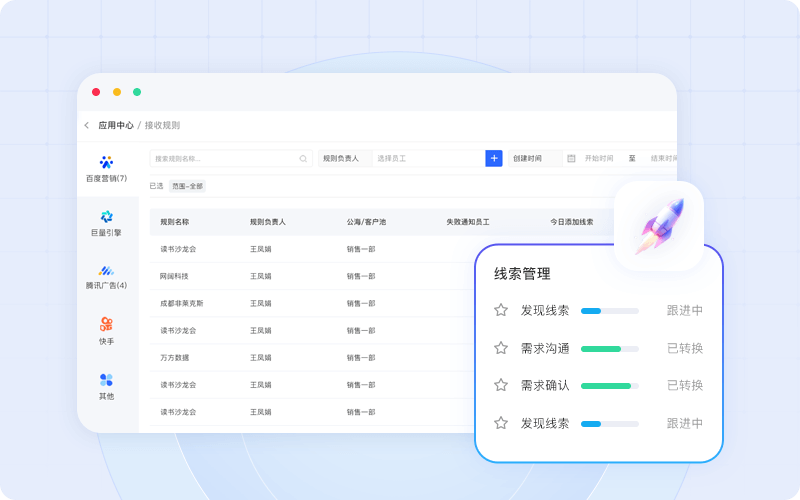This screenshot has width=800, height=500.
Task: Click the blue plus add button
Action: (x=494, y=158)
